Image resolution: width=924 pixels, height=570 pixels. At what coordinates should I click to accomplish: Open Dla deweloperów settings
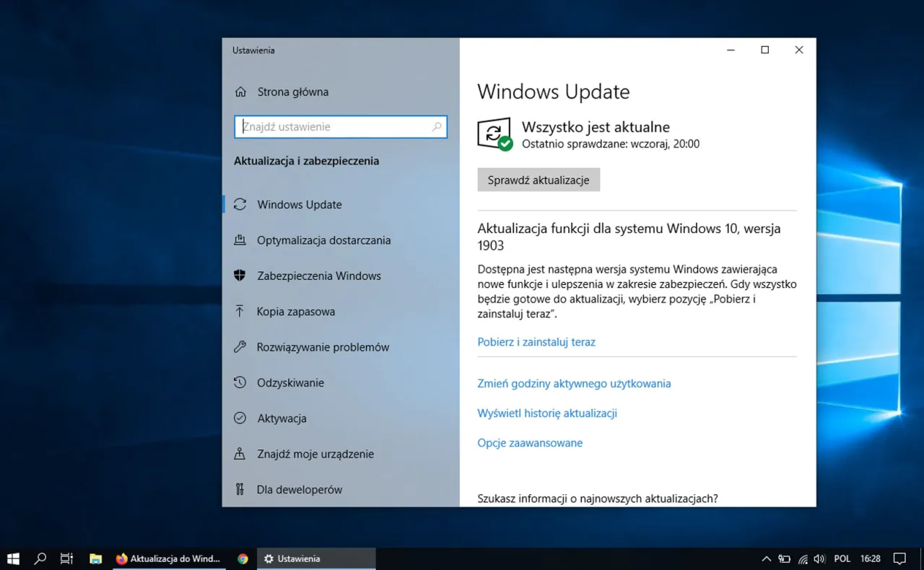pos(299,489)
